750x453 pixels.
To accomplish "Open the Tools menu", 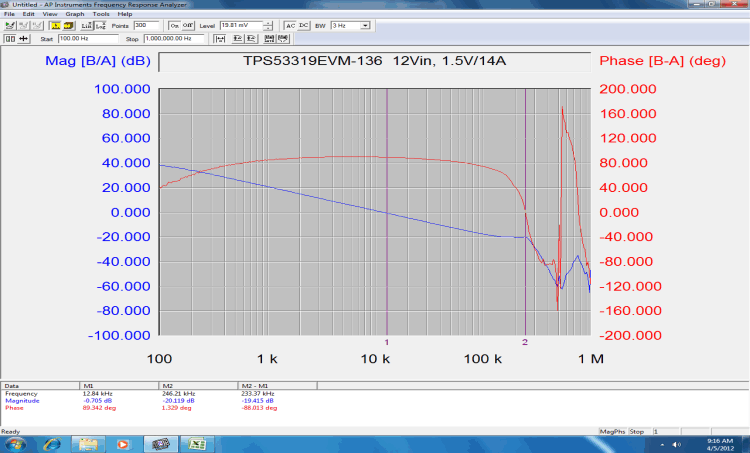I will pos(101,14).
